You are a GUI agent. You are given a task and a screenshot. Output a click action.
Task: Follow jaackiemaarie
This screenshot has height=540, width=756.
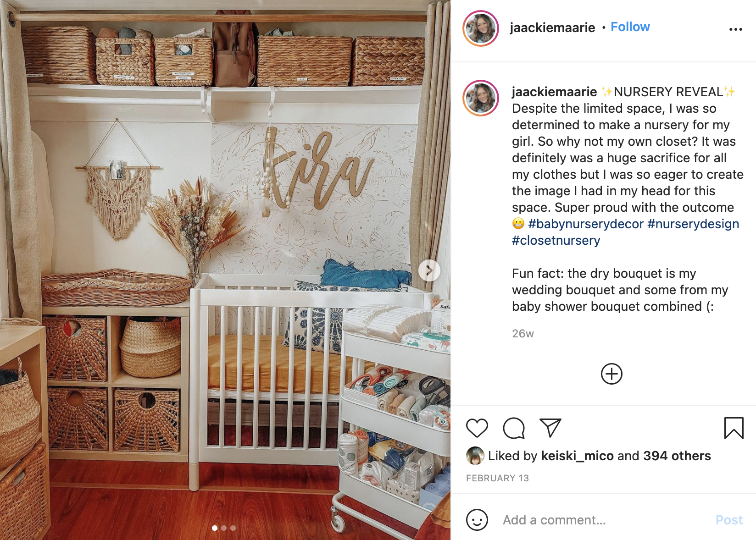click(630, 27)
